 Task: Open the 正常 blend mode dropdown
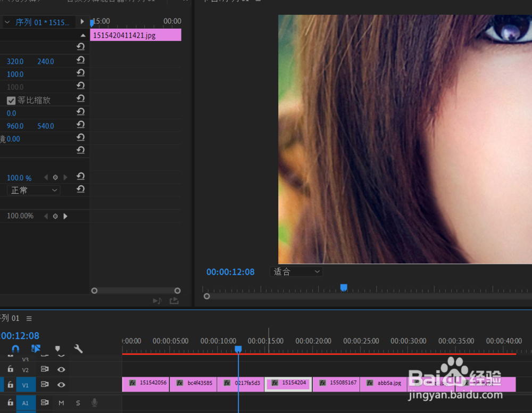pyautogui.click(x=34, y=191)
